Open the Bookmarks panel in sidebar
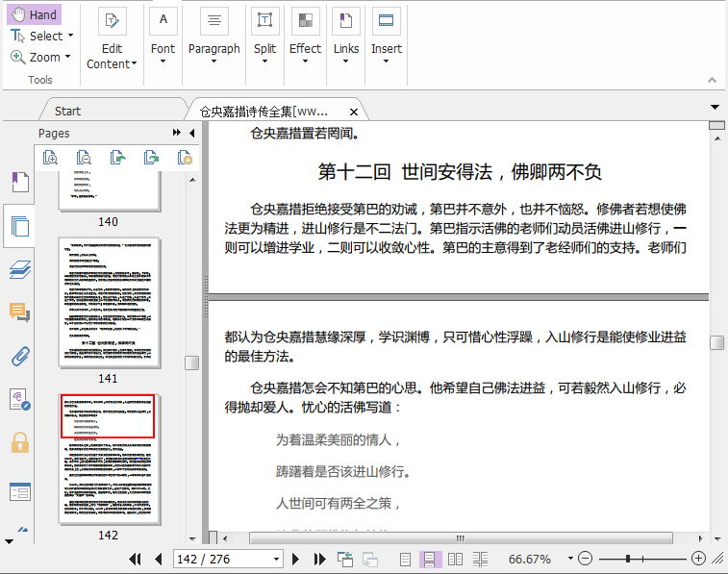 (19, 183)
